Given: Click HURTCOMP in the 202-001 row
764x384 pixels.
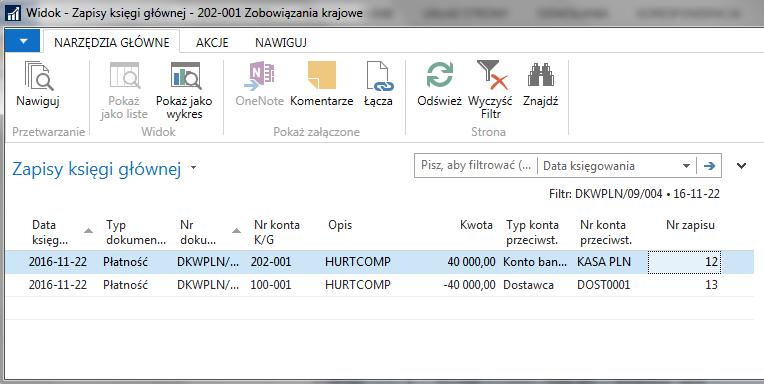Looking at the screenshot, I should (358, 262).
